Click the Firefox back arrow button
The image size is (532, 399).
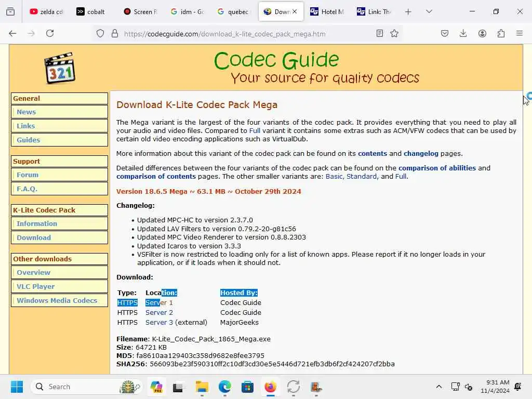coord(12,33)
